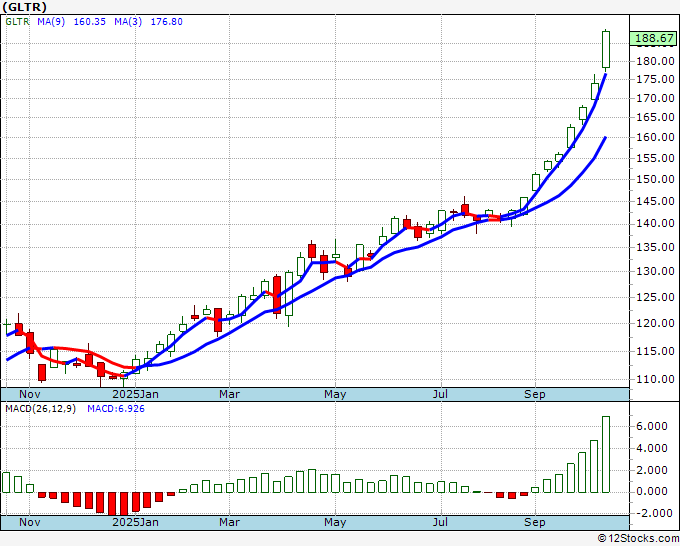
Task: Open the 12Stocks.com copyright link
Action: pos(638,538)
